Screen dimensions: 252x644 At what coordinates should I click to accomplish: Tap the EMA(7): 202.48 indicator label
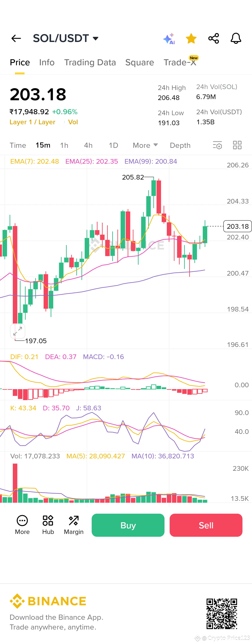(x=35, y=162)
